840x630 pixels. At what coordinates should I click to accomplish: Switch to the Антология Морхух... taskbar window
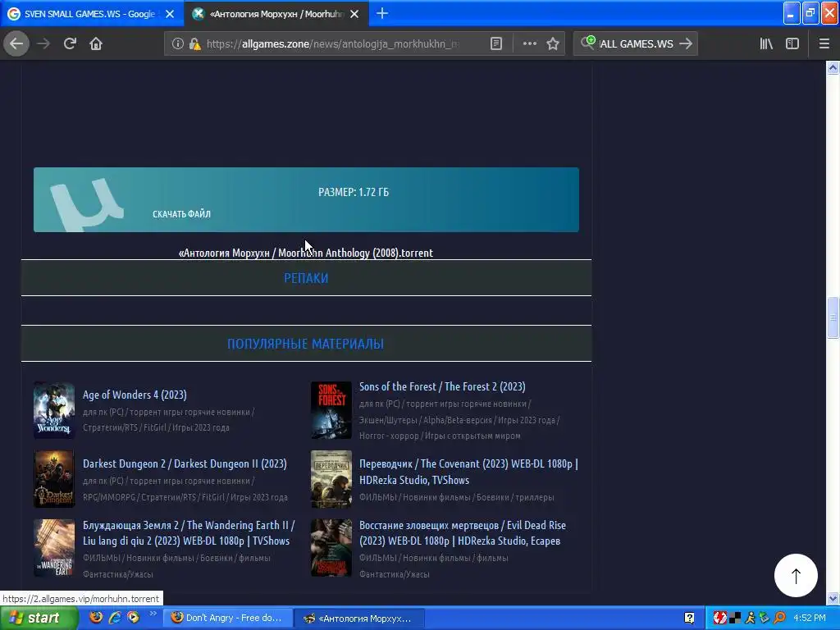click(x=360, y=619)
